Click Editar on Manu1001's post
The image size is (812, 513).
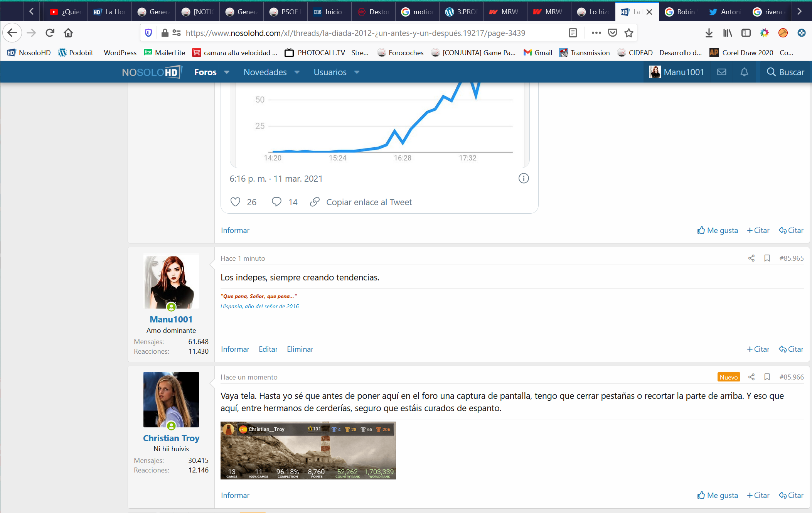(268, 349)
